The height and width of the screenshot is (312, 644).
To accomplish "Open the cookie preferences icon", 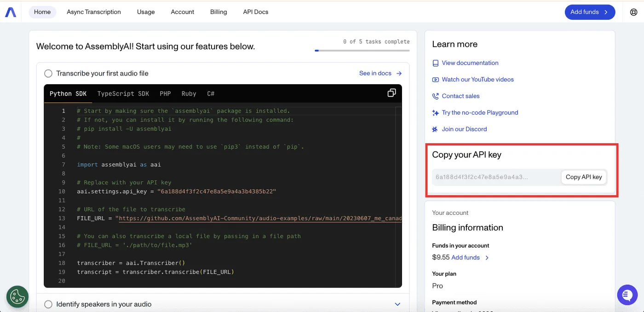I will (17, 297).
